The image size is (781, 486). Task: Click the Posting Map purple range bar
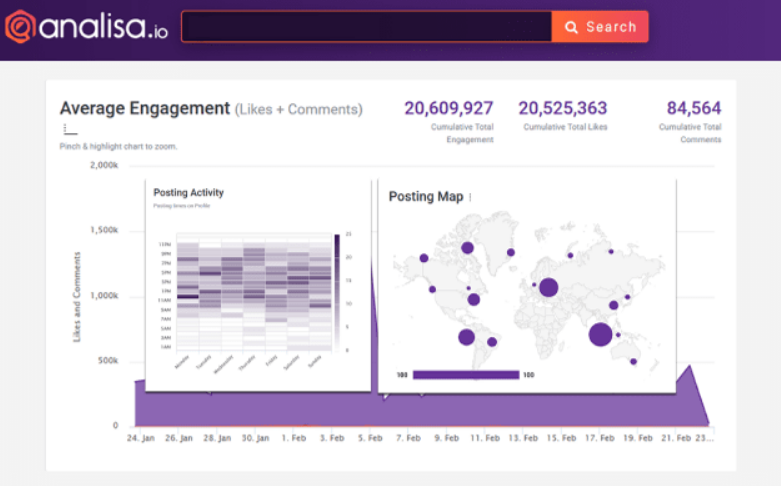(x=466, y=374)
